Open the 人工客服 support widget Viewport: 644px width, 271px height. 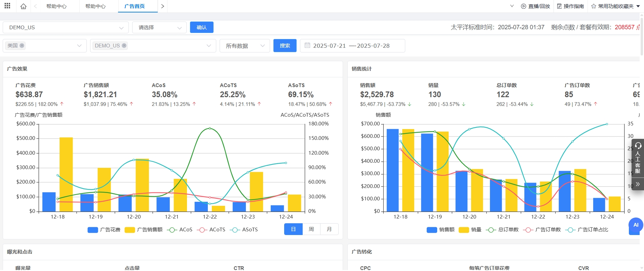638,158
